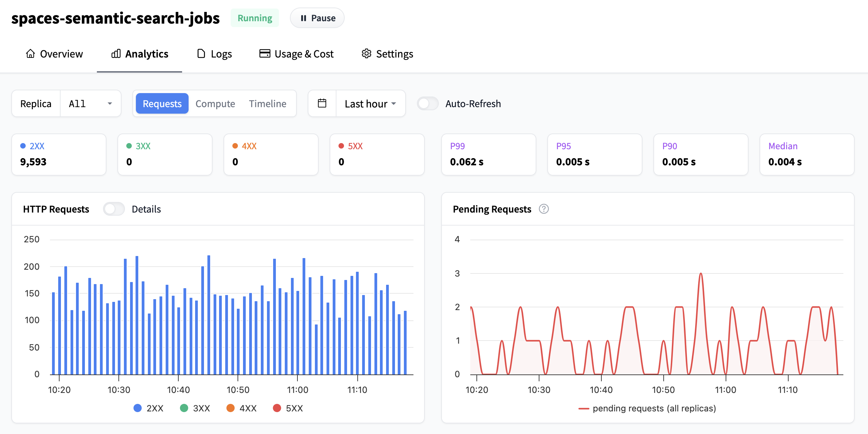Image resolution: width=868 pixels, height=434 pixels.
Task: Click the Analytics bar chart icon
Action: click(x=116, y=54)
